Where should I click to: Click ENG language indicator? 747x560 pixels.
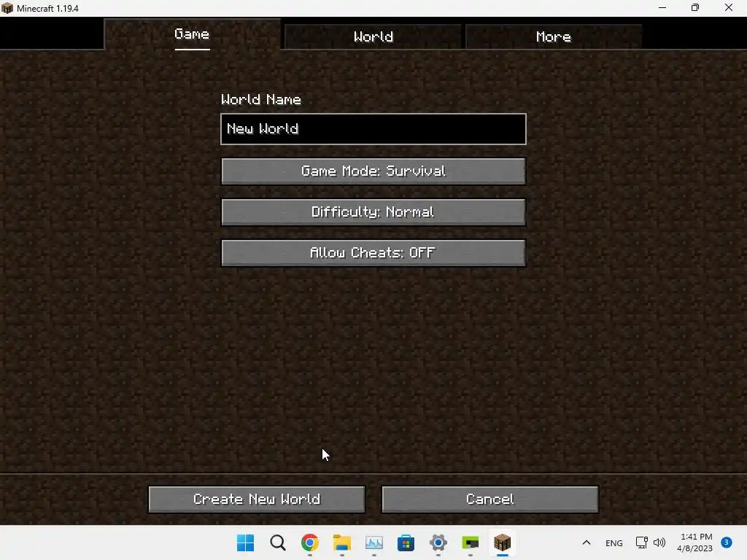[614, 542]
